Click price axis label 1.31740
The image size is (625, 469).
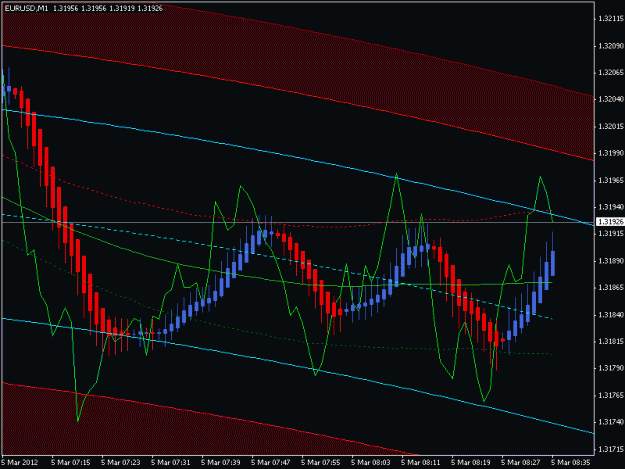(611, 422)
